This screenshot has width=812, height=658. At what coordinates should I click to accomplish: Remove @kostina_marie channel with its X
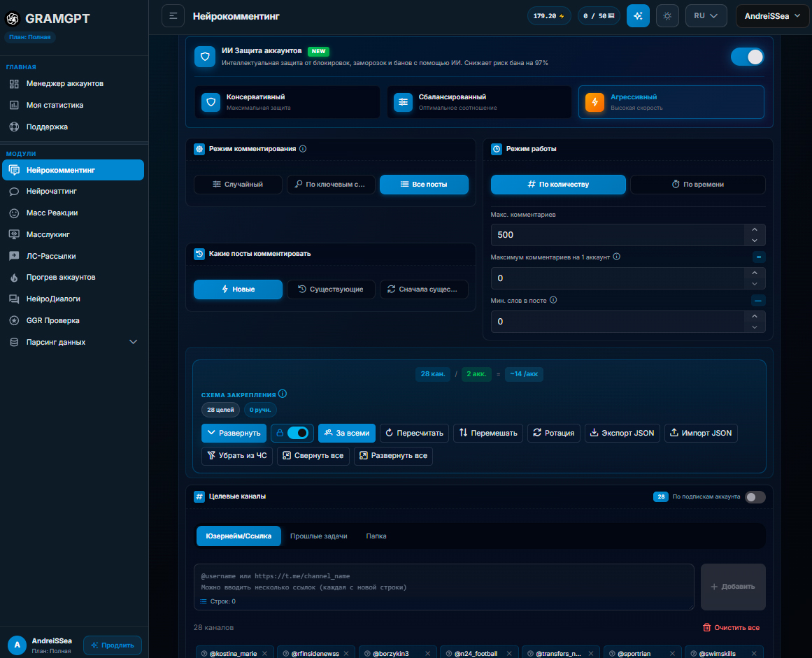[264, 653]
